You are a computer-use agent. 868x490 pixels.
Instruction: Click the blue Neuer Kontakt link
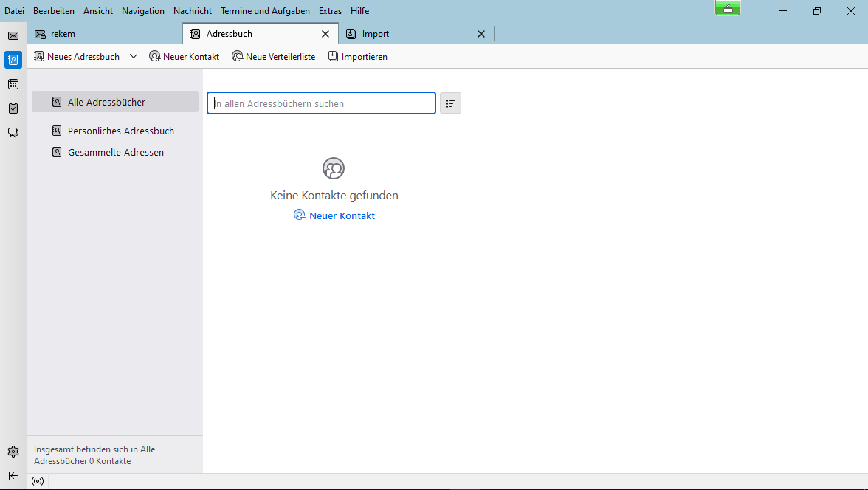[x=334, y=215]
